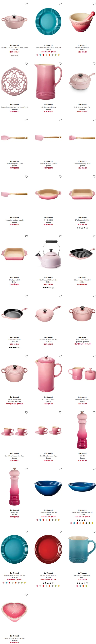Image resolution: width=96 pixels, height=644 pixels.
Task: Select first swatch under Dessert Plate Set
Action: (3, 582)
